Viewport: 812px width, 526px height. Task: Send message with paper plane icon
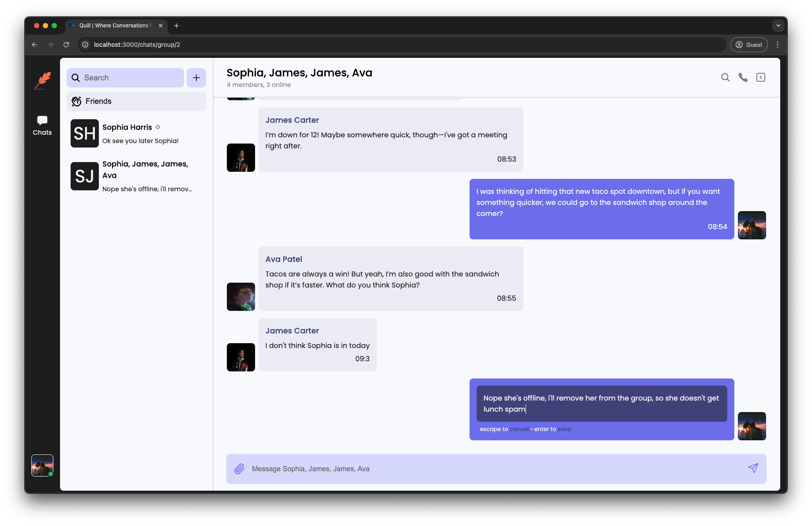[x=753, y=468]
